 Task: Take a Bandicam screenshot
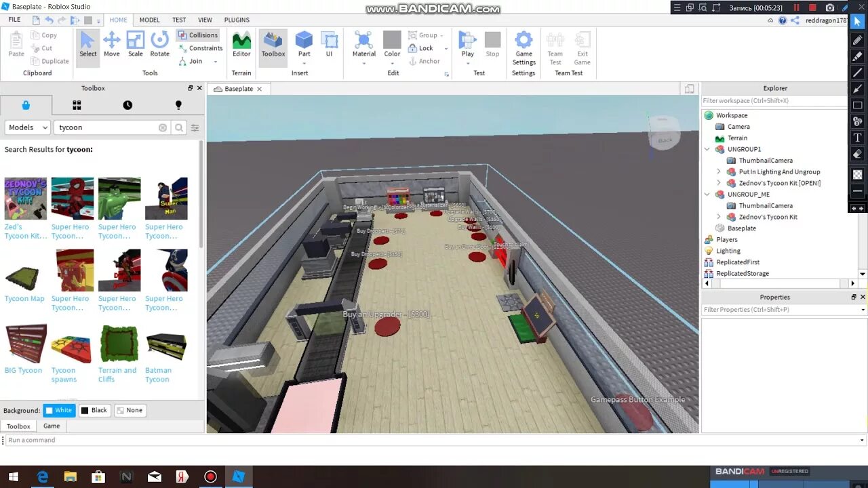click(830, 7)
